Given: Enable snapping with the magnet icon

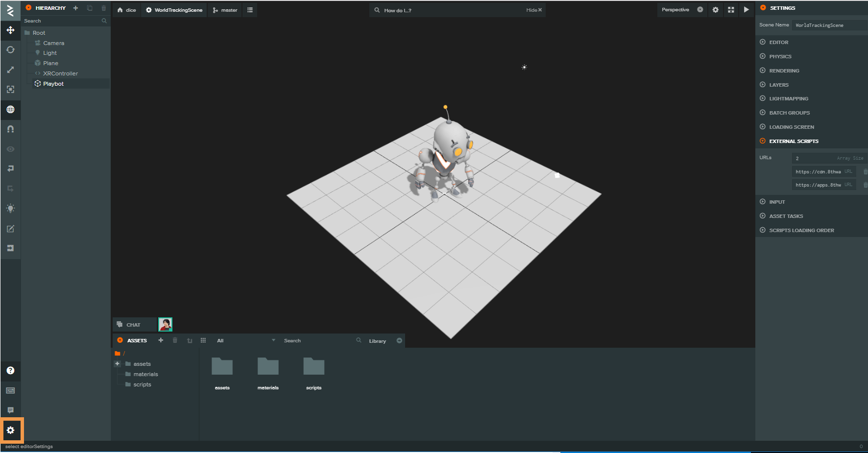Looking at the screenshot, I should [11, 129].
